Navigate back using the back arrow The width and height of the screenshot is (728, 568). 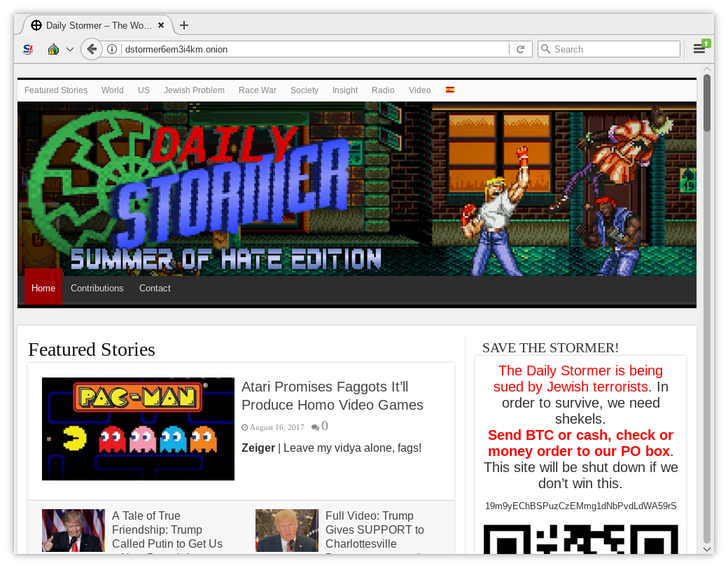[x=92, y=49]
